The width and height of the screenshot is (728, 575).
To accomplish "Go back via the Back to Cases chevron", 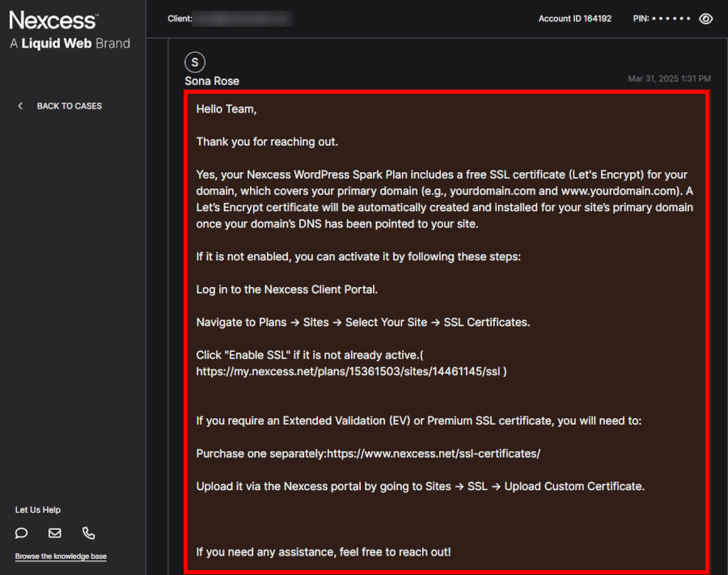I will [20, 106].
